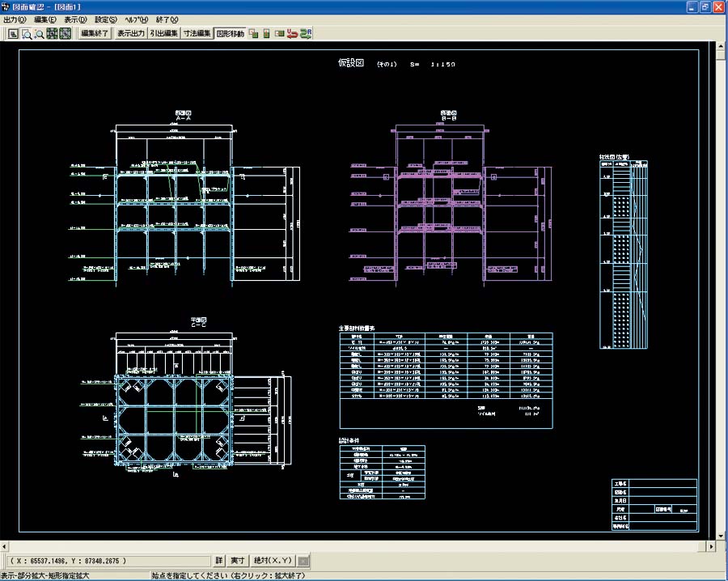Click the 表示出力 button
This screenshot has width=728, height=581.
click(x=131, y=33)
